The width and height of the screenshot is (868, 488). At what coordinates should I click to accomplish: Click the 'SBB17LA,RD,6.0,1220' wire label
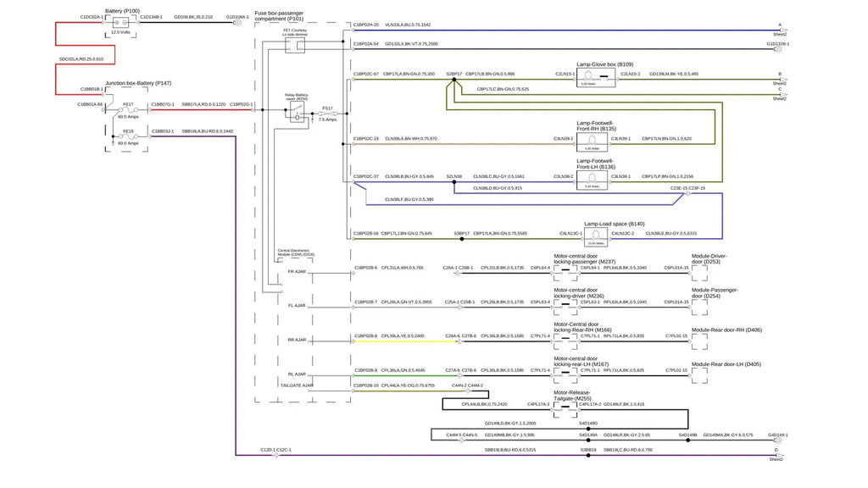(203, 104)
